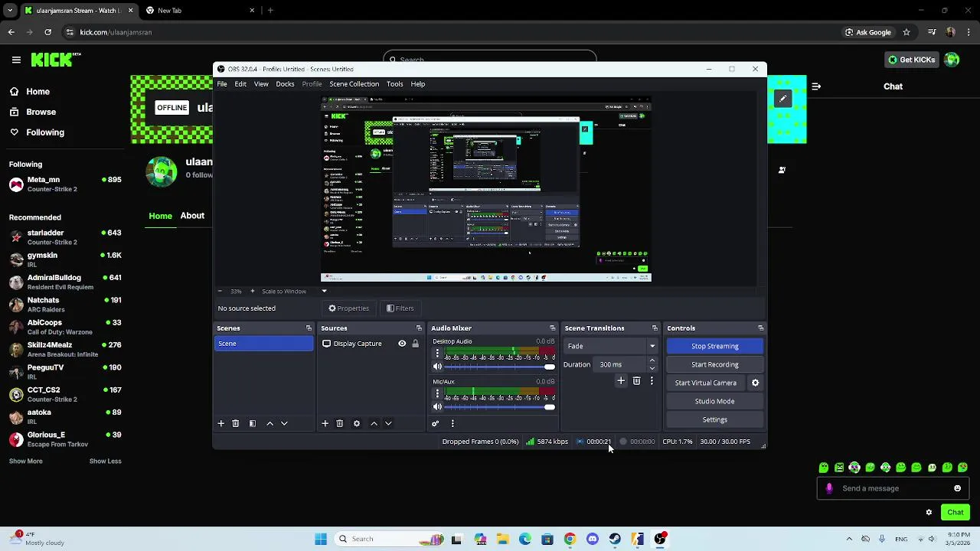Undock the Controls panel
The width and height of the screenshot is (980, 551).
click(760, 328)
